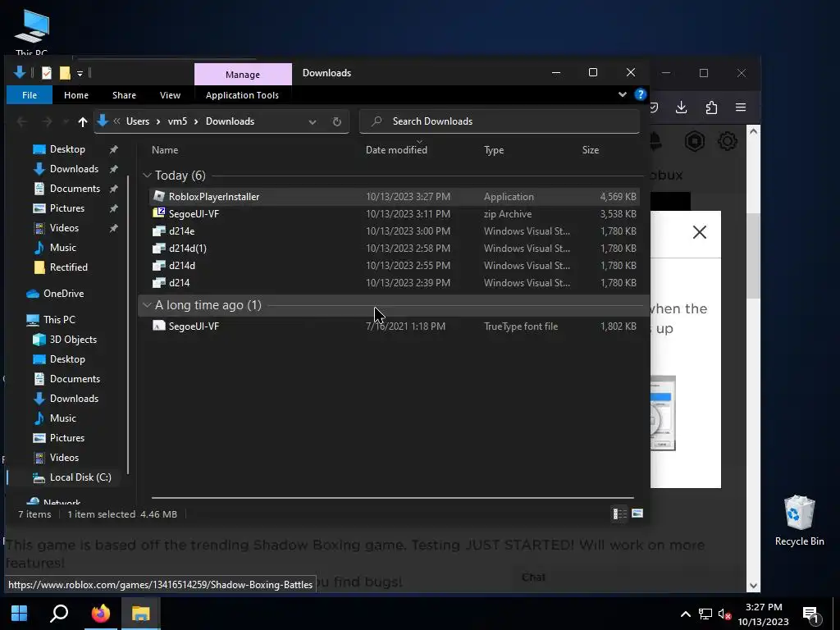Viewport: 840px width, 630px height.
Task: Open Music in Quick access
Action: pyautogui.click(x=62, y=248)
